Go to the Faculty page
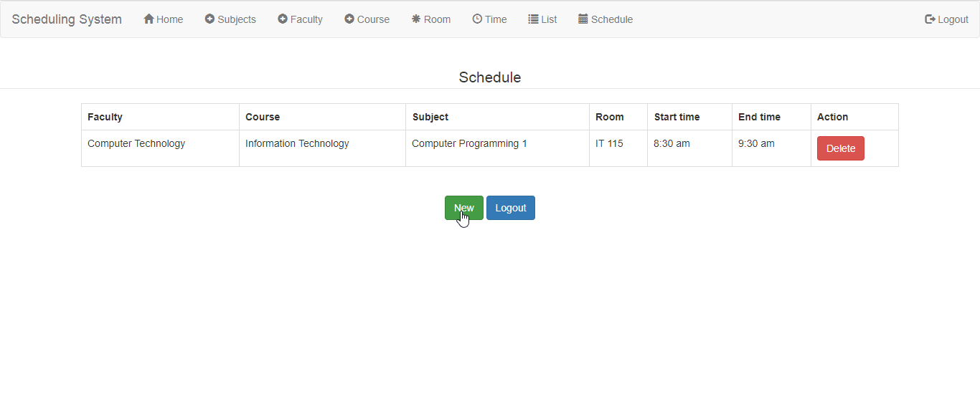 coord(306,19)
